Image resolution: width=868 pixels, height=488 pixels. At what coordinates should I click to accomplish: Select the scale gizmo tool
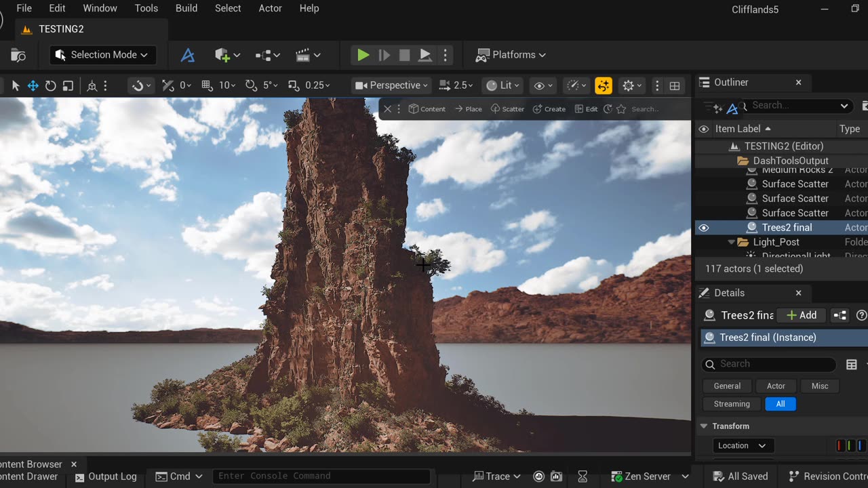click(x=68, y=85)
